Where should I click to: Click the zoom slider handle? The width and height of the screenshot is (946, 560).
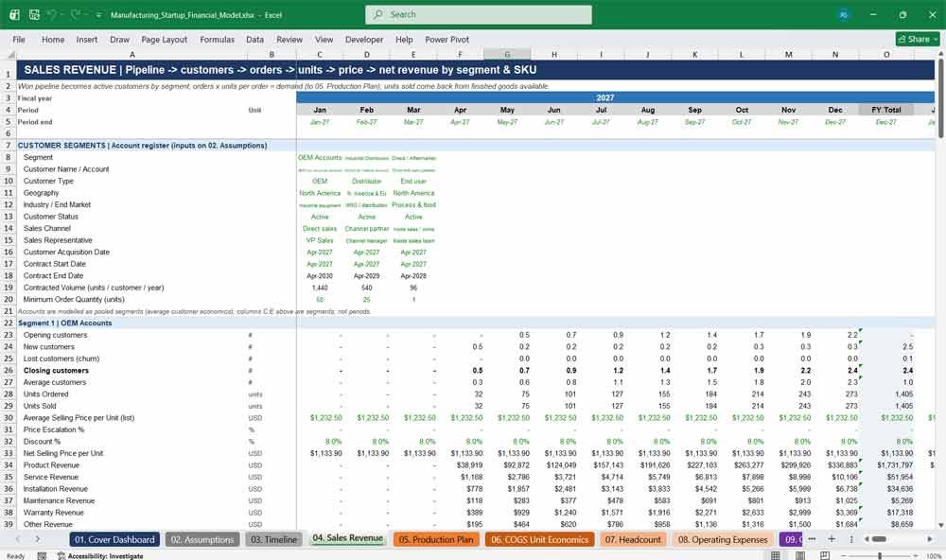(x=880, y=556)
